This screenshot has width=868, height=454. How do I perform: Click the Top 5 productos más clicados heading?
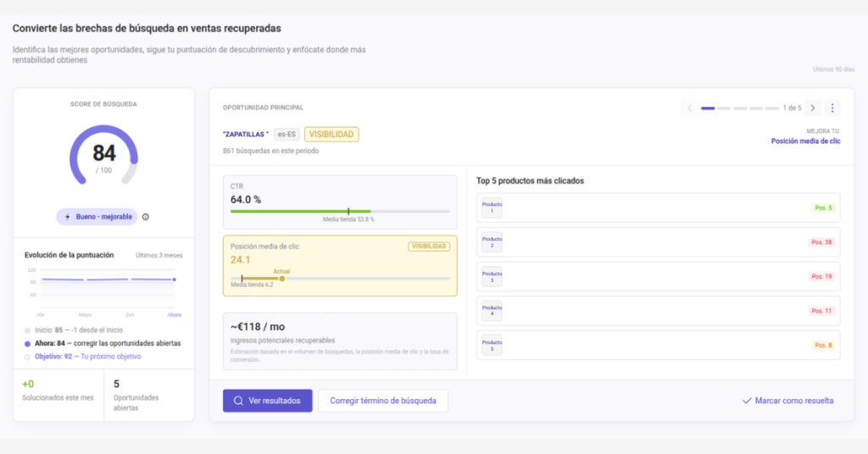coord(530,180)
